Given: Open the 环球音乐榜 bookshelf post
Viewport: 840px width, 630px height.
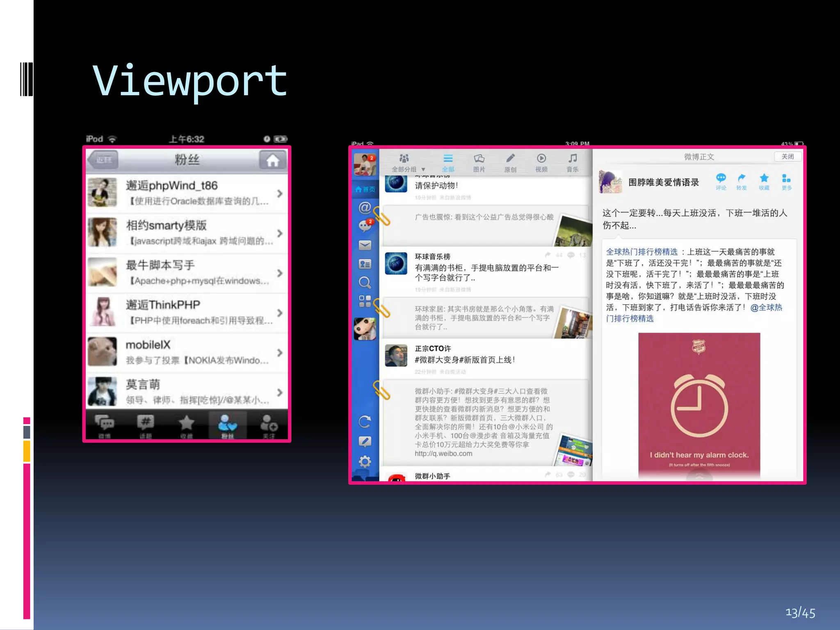Looking at the screenshot, I should 486,272.
